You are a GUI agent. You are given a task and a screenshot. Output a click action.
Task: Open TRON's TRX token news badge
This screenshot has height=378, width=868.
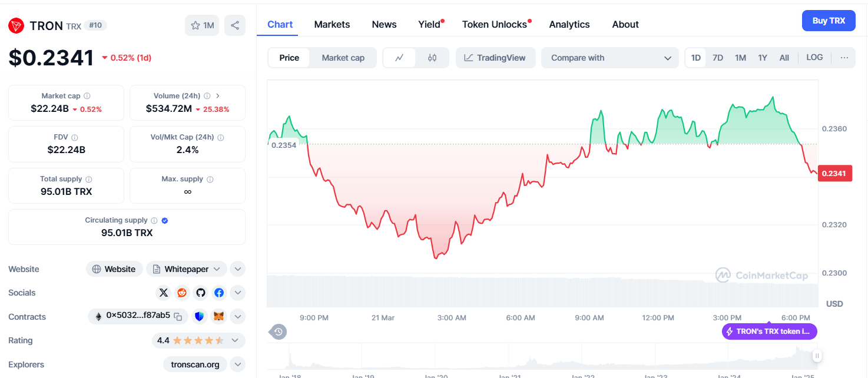click(x=770, y=331)
